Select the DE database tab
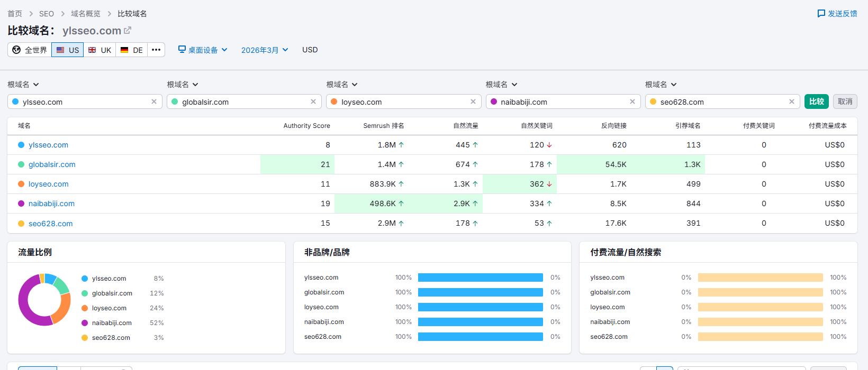 pos(132,50)
